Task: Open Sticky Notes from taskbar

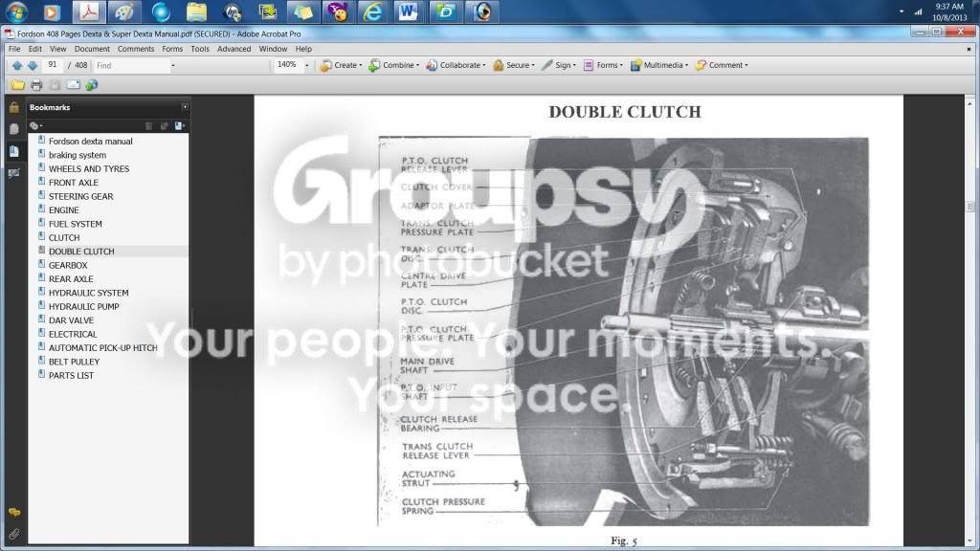Action: tap(303, 11)
